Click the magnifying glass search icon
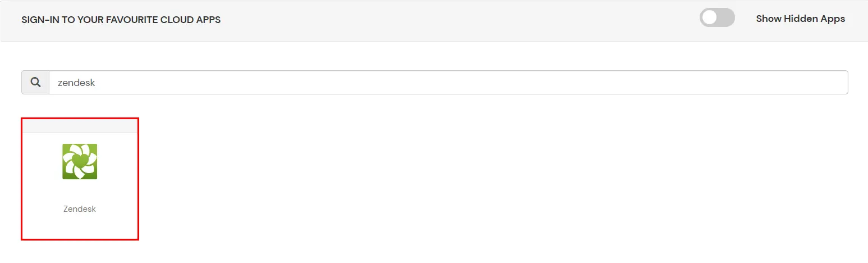The image size is (868, 263). (35, 83)
